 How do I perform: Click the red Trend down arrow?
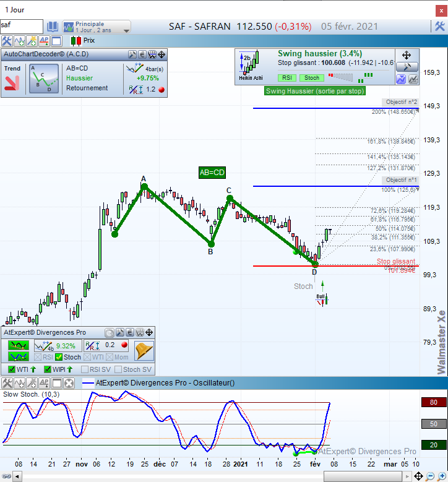(x=12, y=83)
